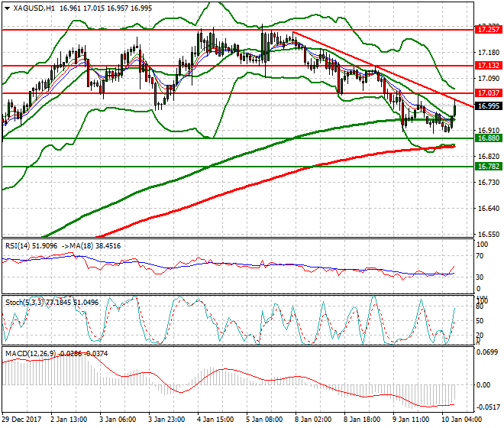Click the 16.782 green support price label
This screenshot has width=504, height=428.
click(489, 167)
